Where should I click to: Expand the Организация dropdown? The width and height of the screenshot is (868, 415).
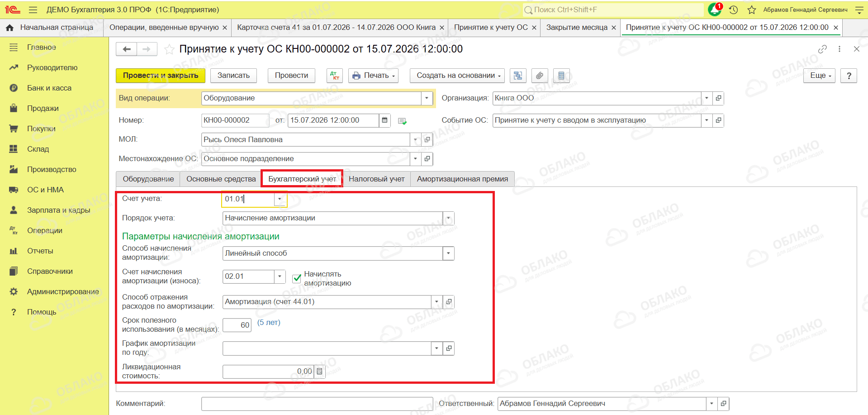pos(707,98)
